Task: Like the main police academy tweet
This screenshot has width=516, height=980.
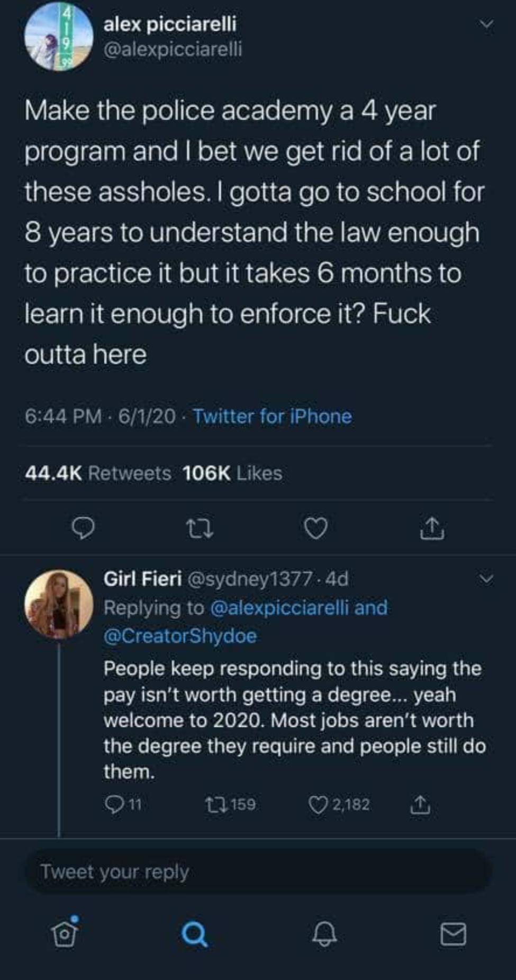Action: (316, 528)
